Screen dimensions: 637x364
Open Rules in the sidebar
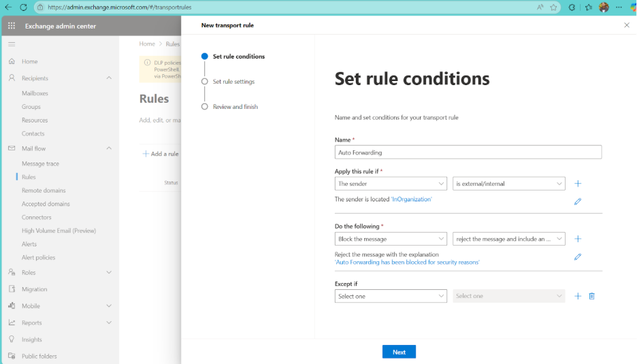point(29,177)
